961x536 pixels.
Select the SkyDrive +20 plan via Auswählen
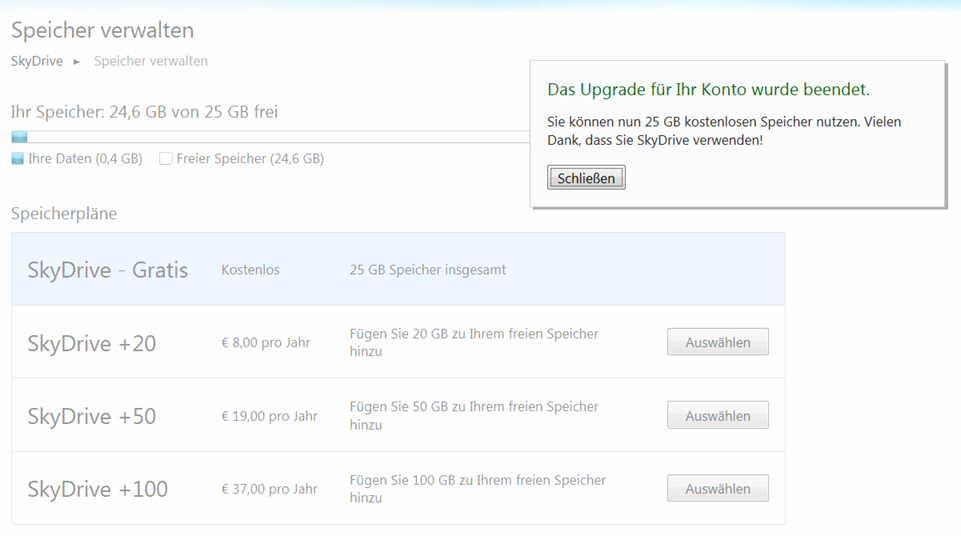[717, 342]
